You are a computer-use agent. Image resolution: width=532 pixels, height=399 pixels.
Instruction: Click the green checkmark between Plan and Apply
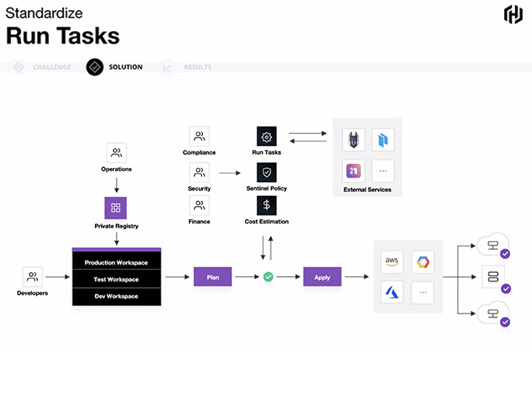[268, 277]
